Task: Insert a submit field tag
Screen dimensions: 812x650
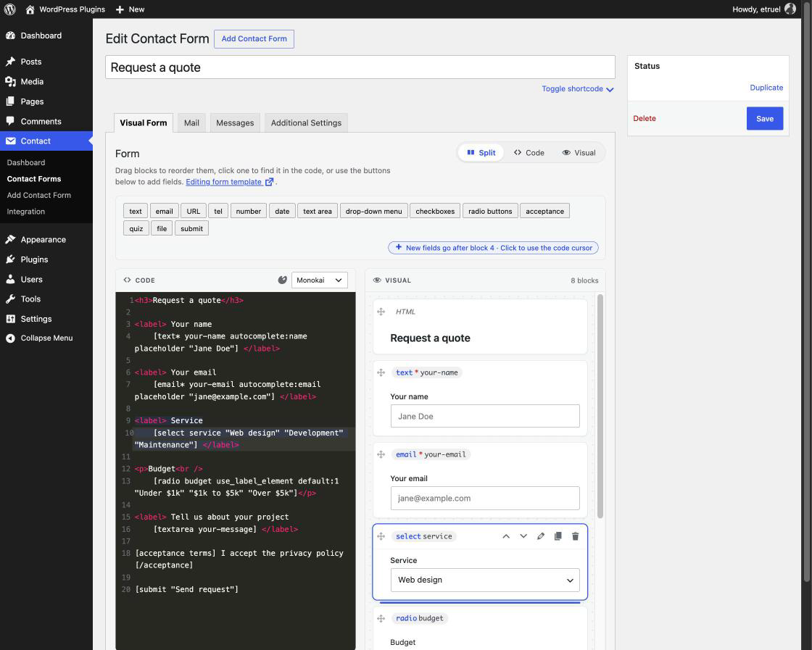Action: [191, 228]
